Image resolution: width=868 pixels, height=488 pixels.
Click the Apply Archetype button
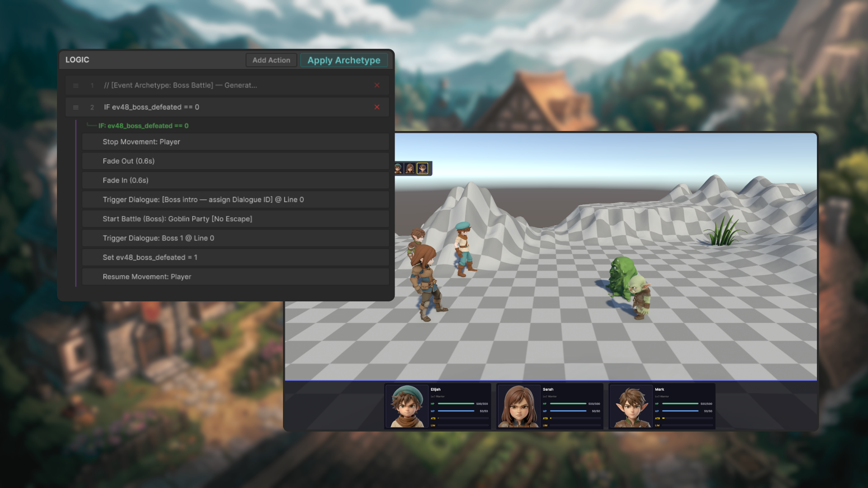tap(344, 60)
